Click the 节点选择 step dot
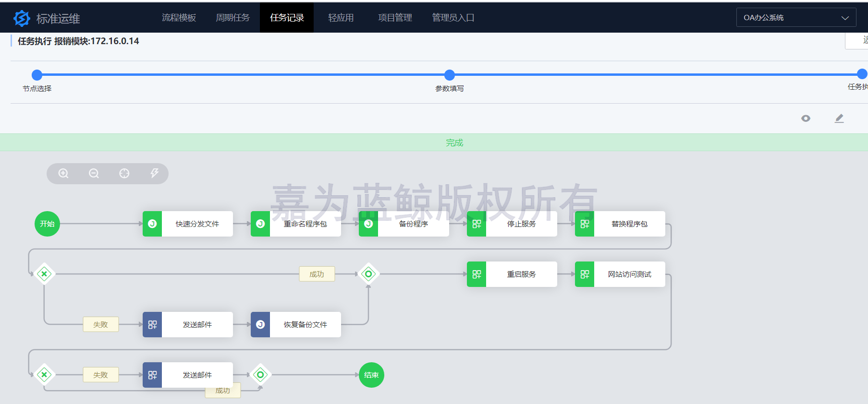Viewport: 868px width, 404px height. pos(37,75)
